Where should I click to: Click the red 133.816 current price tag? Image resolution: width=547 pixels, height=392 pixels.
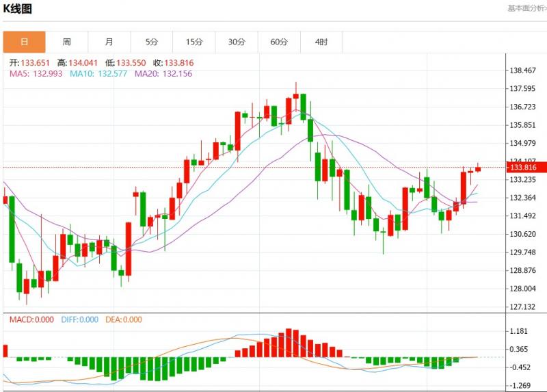[523, 168]
